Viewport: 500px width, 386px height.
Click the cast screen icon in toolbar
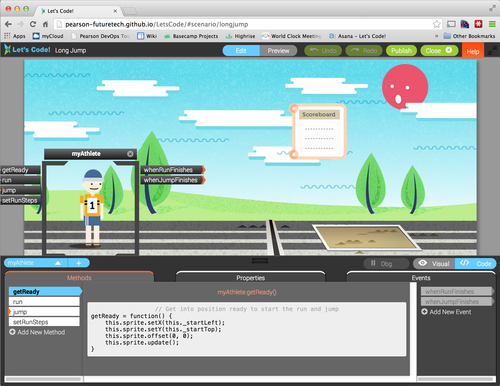coord(451,24)
